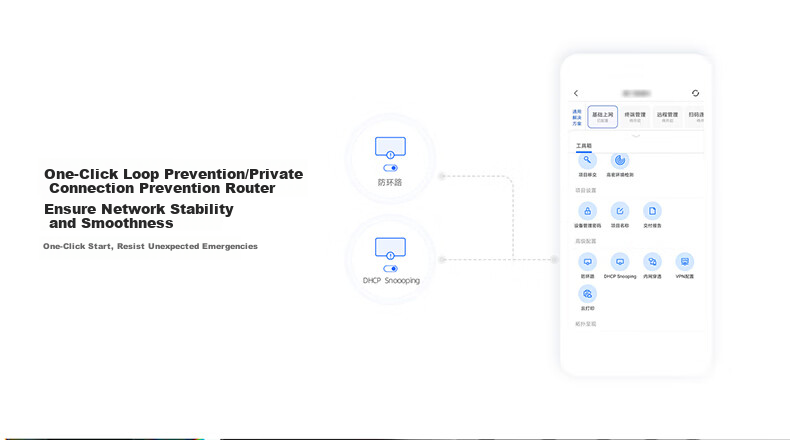
Task: Select the 基础上网 solution tab
Action: [603, 117]
